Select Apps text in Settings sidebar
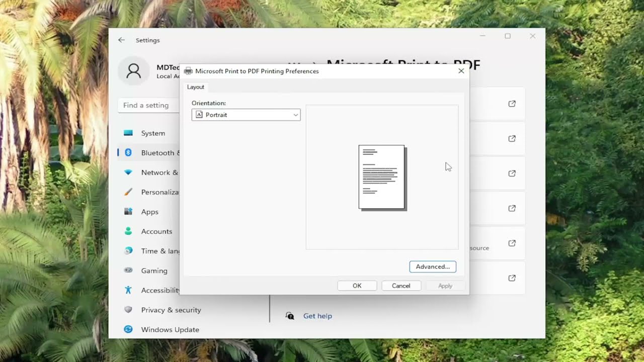 tap(150, 212)
